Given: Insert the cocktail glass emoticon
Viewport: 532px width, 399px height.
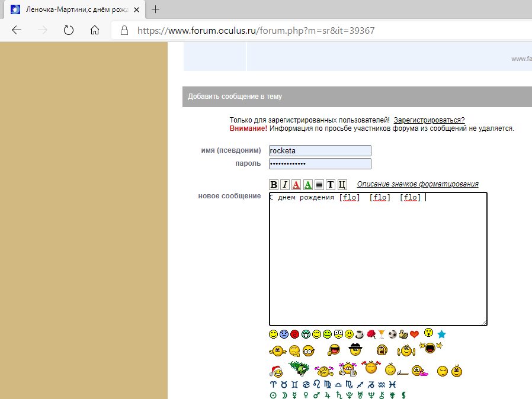Looking at the screenshot, I should pos(382,334).
